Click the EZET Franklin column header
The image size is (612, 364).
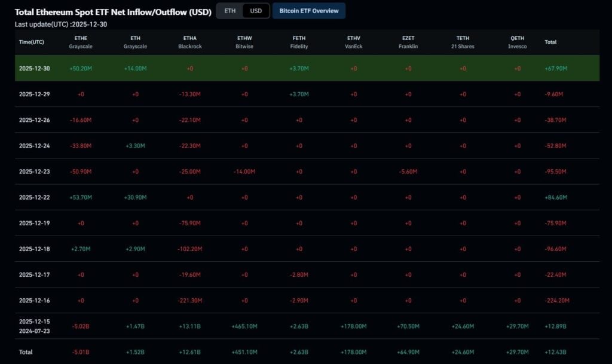click(x=408, y=42)
